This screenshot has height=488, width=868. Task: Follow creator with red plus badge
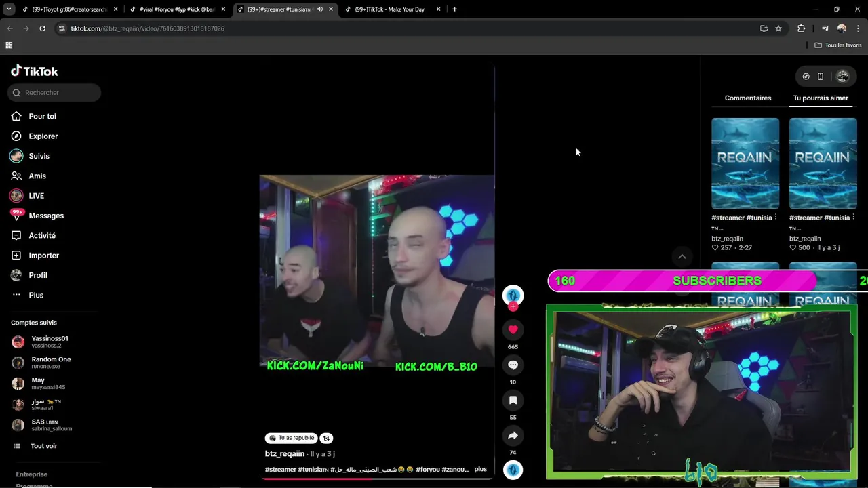point(513,307)
